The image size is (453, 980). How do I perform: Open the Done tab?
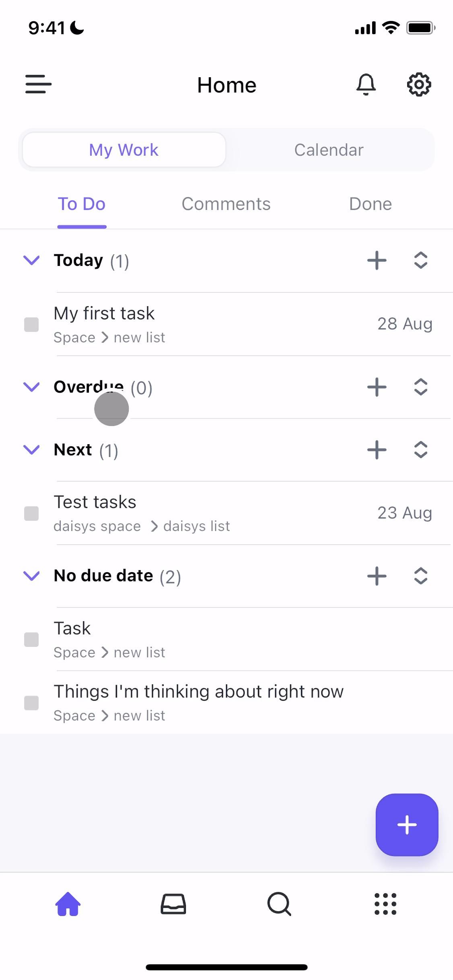click(x=370, y=204)
